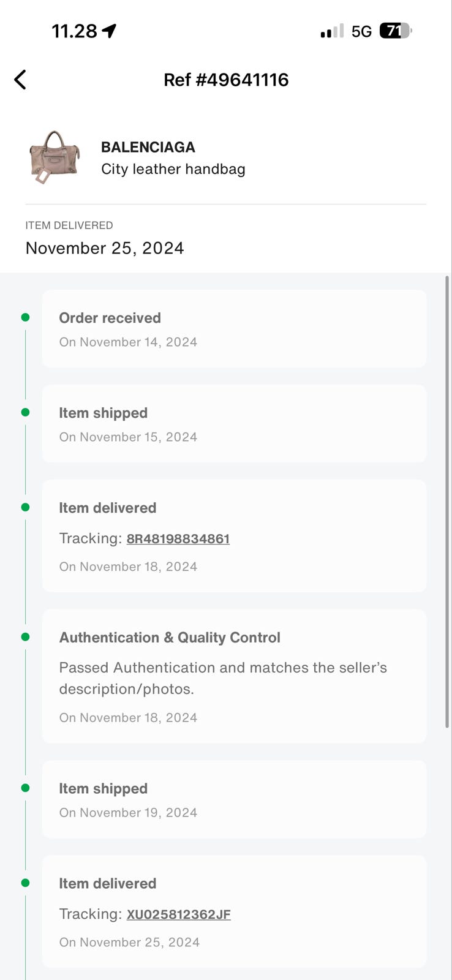Tap the 5G network indicator
The width and height of the screenshot is (452, 980).
(361, 31)
